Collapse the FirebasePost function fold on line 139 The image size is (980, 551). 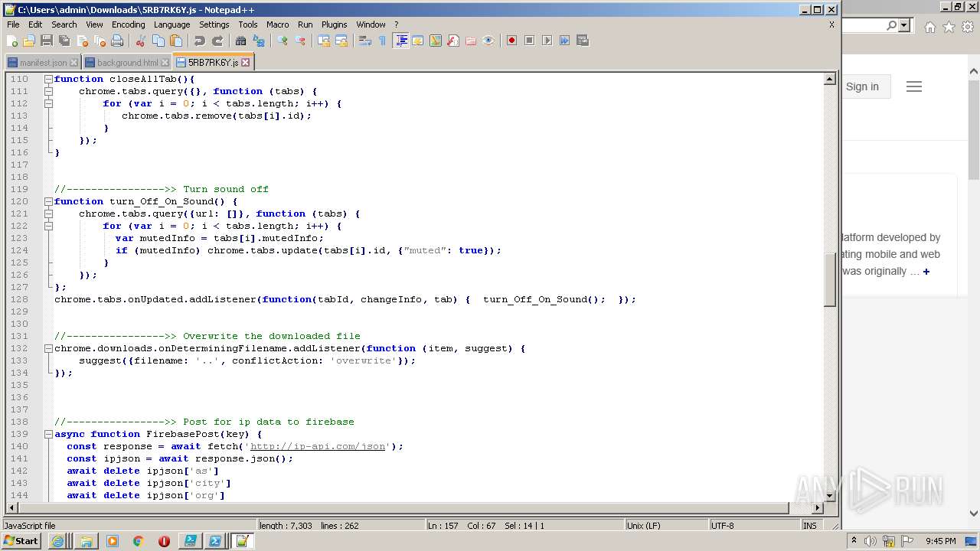(x=48, y=434)
